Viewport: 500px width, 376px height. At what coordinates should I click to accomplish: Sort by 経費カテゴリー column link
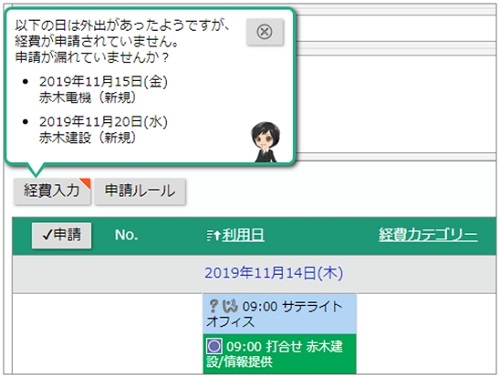428,235
